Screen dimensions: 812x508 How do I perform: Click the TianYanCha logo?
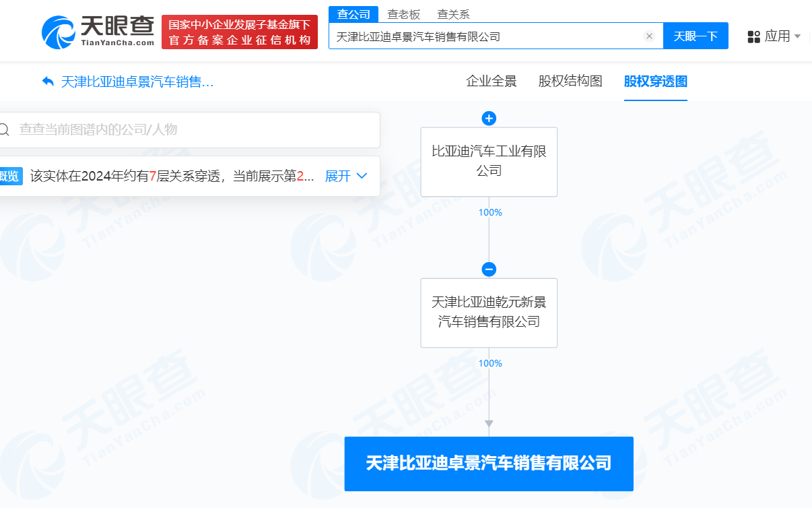click(x=98, y=31)
